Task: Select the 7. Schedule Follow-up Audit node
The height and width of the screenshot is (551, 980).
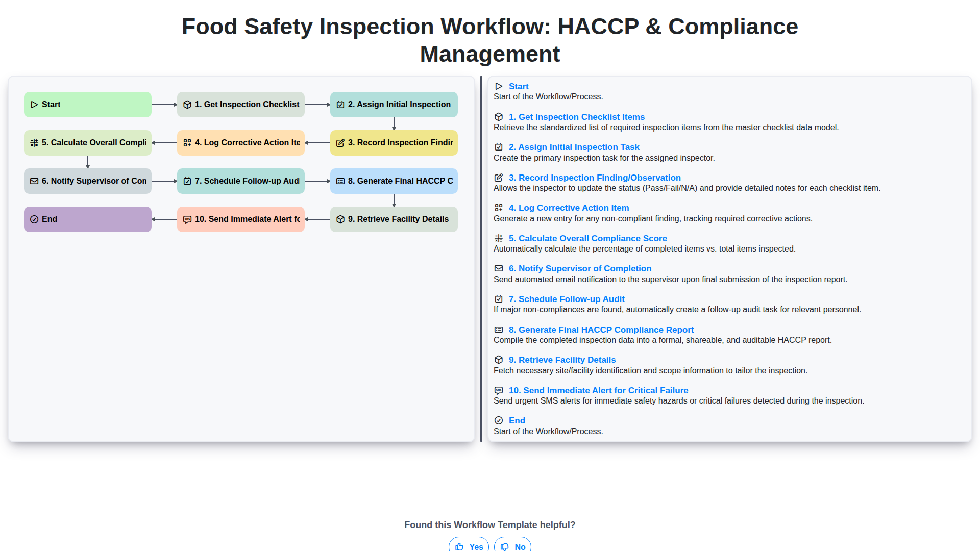Action: point(241,181)
